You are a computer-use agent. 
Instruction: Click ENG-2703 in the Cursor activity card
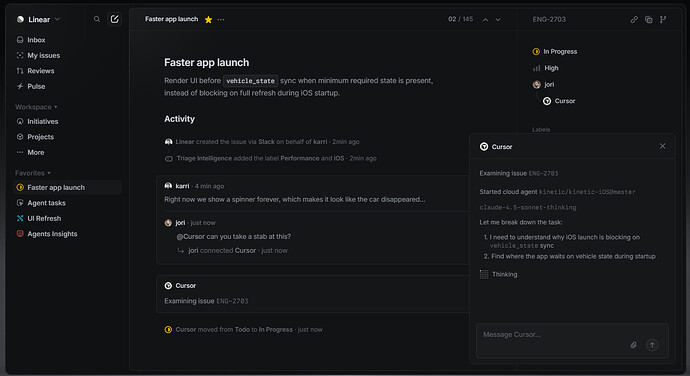(232, 301)
